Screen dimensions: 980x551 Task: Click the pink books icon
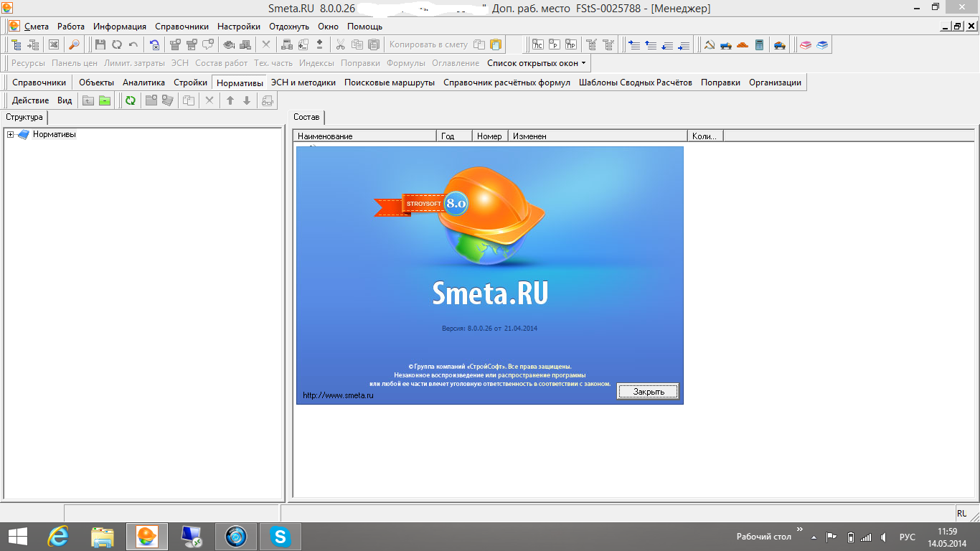[x=806, y=44]
